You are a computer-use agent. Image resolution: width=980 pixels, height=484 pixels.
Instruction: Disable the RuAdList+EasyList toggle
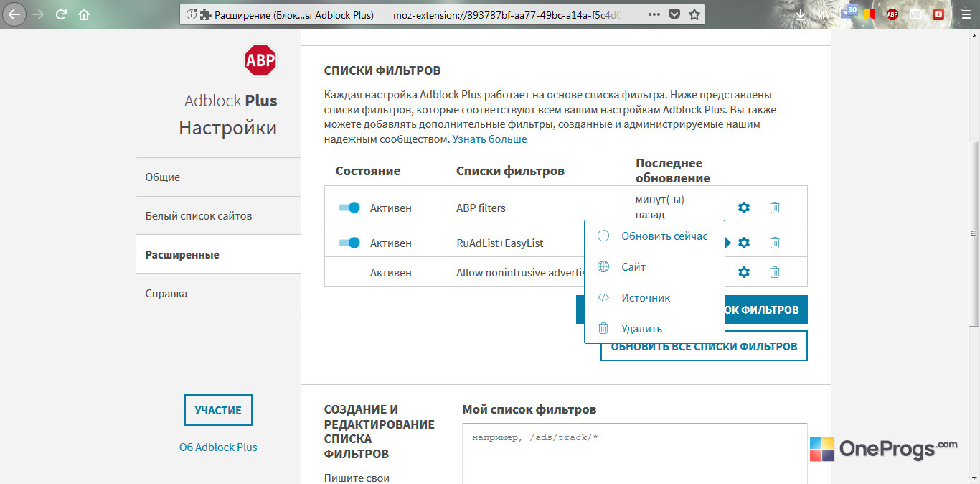tap(349, 243)
